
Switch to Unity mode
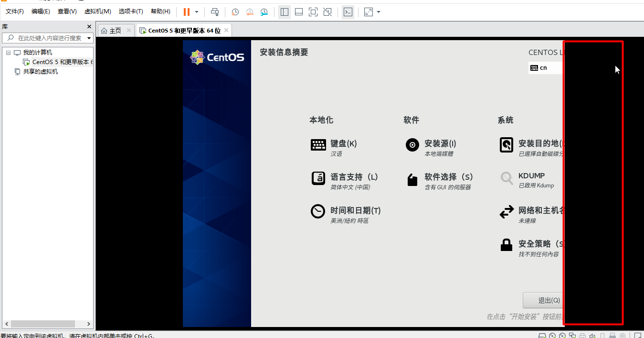(327, 12)
